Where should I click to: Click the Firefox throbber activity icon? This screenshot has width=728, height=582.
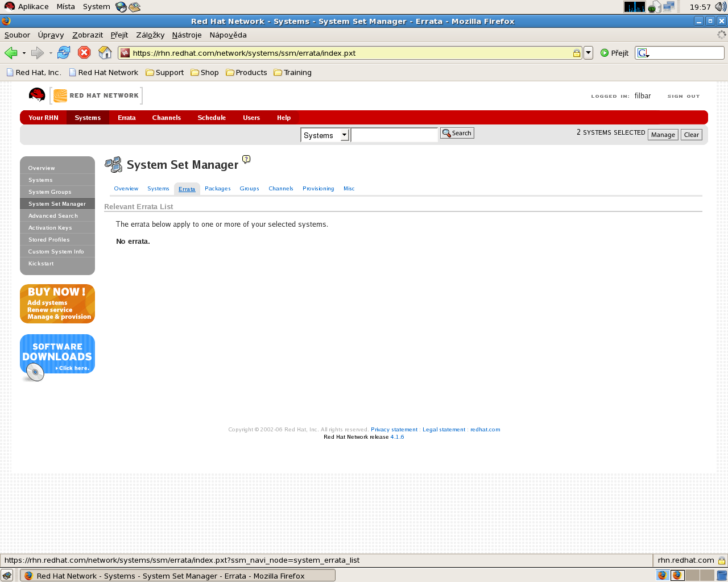coord(722,35)
